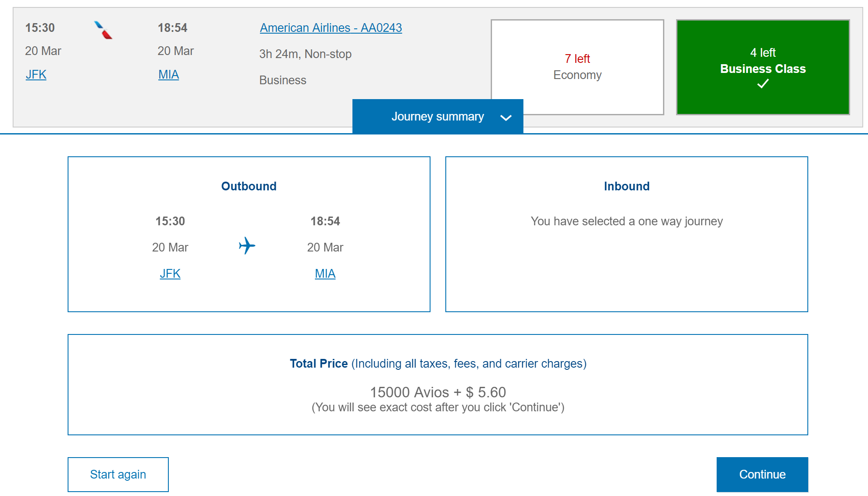Screen dimensions: 868x496
Task: View American Airlines - AA0243 flight details
Action: [331, 28]
